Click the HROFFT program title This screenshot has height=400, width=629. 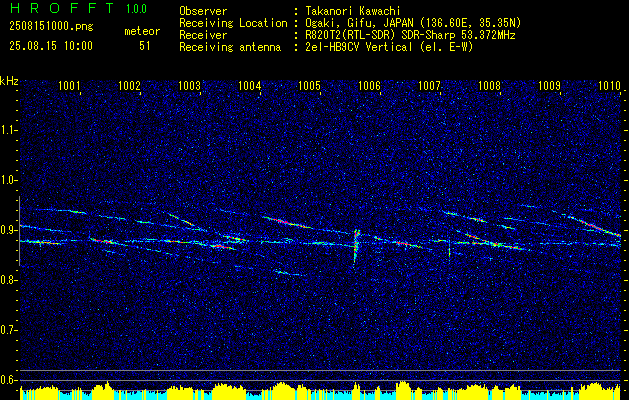coord(62,8)
